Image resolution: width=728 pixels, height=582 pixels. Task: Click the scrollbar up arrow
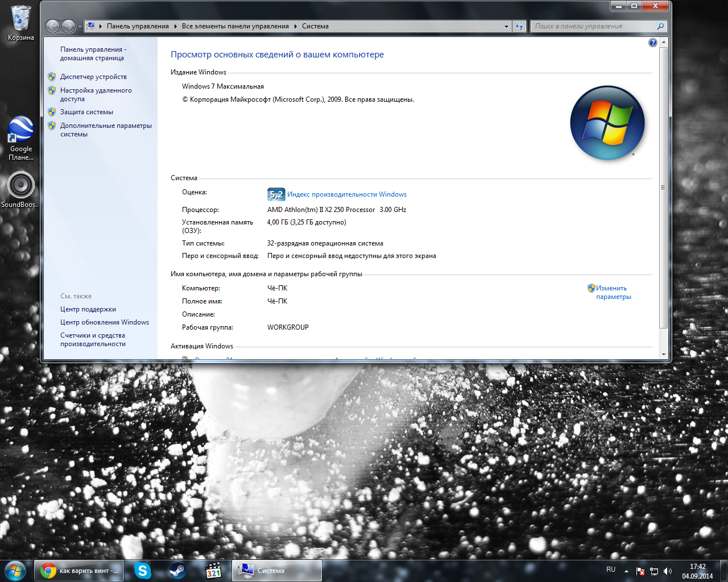[x=663, y=43]
